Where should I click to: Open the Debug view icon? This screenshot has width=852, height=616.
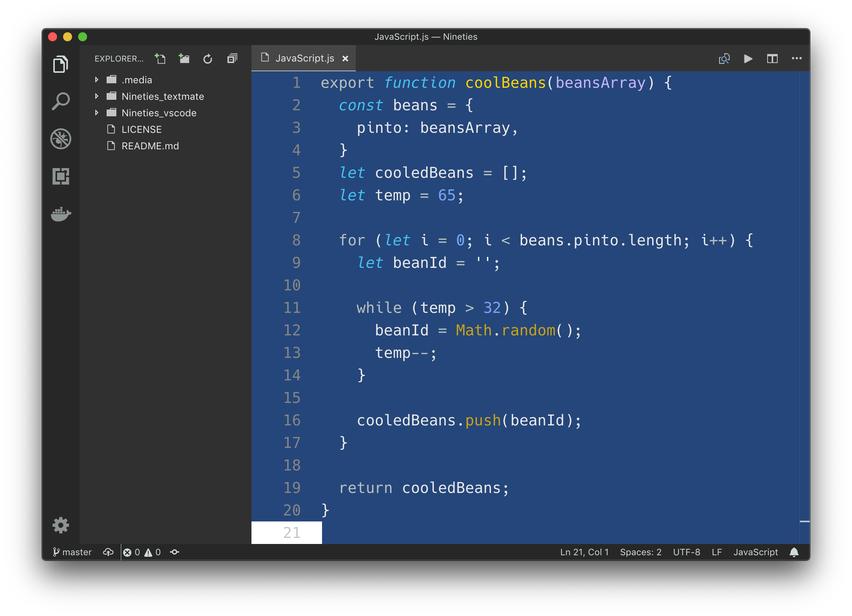[60, 138]
